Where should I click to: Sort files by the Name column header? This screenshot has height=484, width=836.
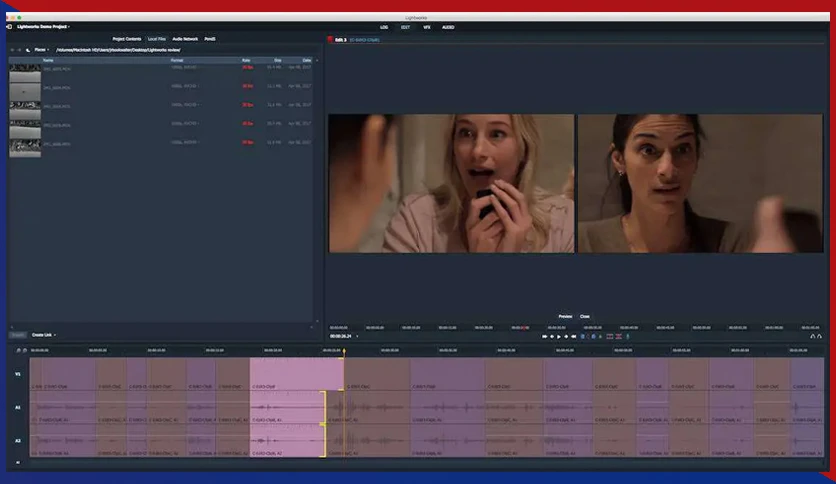coord(48,60)
